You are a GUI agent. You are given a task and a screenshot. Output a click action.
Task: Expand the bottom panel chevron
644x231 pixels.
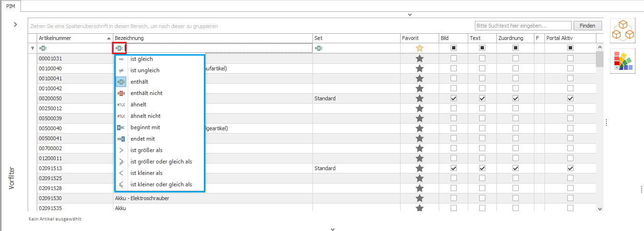pyautogui.click(x=333, y=229)
